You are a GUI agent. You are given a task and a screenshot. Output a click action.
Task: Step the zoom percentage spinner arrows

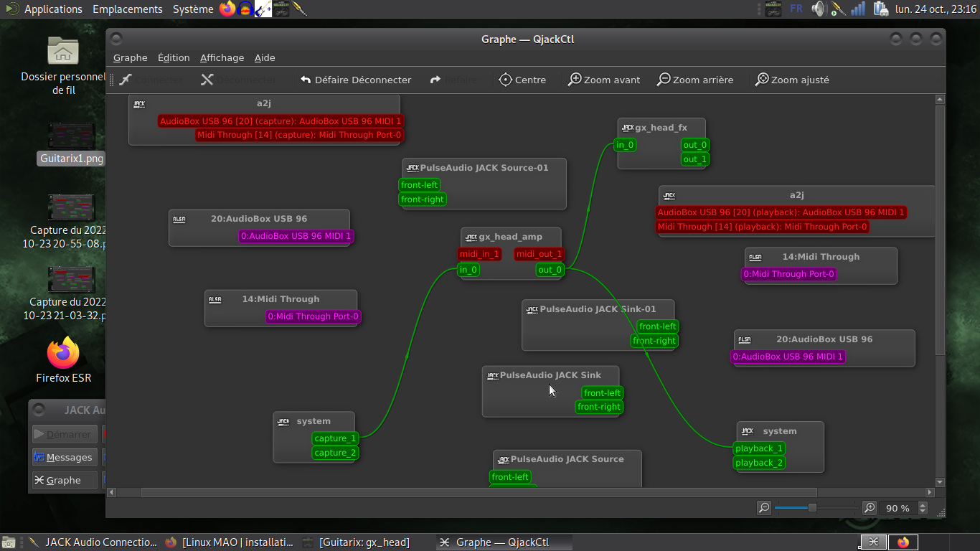click(923, 508)
